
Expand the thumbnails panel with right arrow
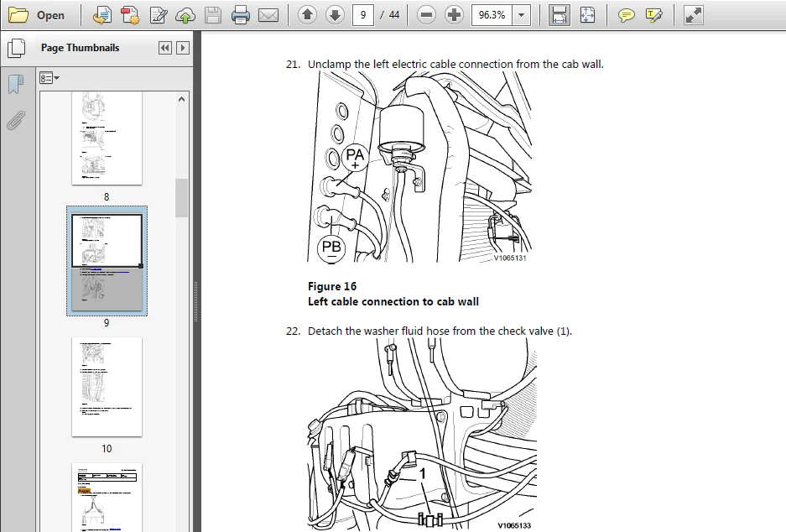click(183, 48)
